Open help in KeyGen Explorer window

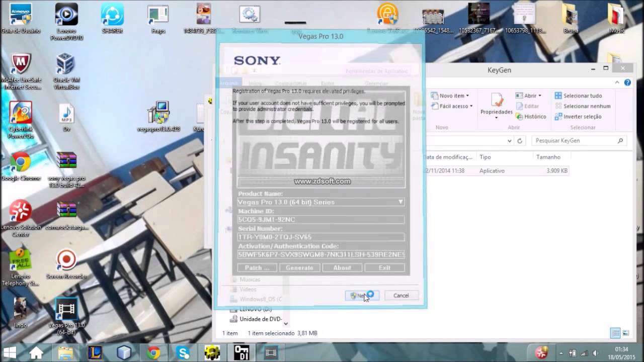click(x=627, y=82)
